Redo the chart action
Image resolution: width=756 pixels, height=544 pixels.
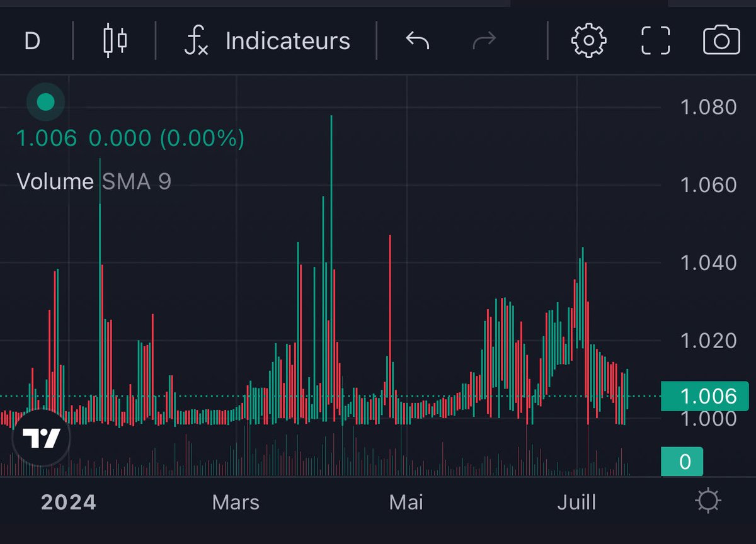[x=484, y=42]
